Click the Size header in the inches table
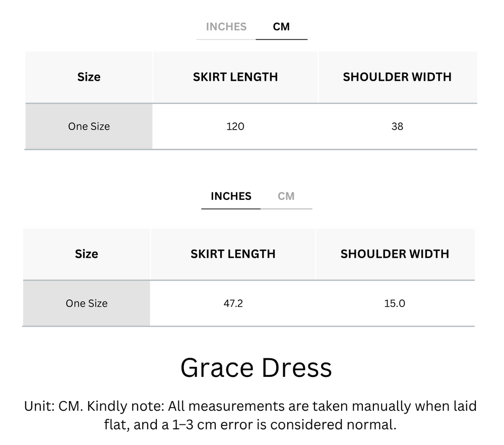504x445 pixels. [x=86, y=254]
